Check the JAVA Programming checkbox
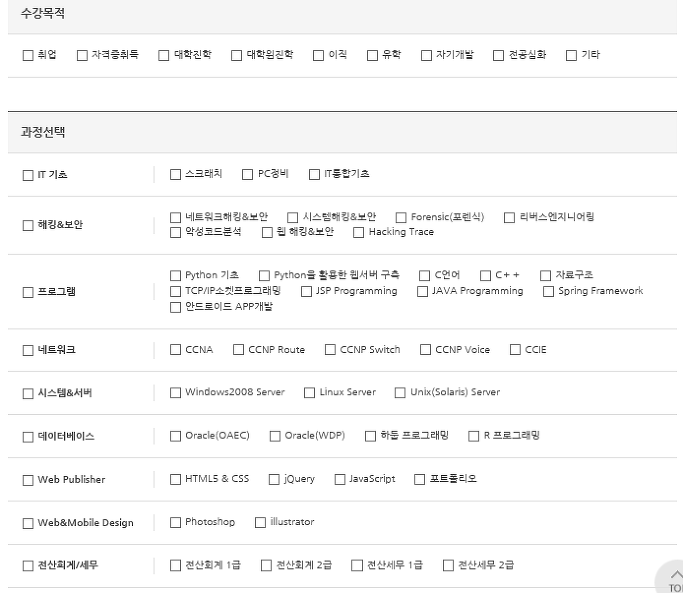683x593 pixels. (423, 291)
